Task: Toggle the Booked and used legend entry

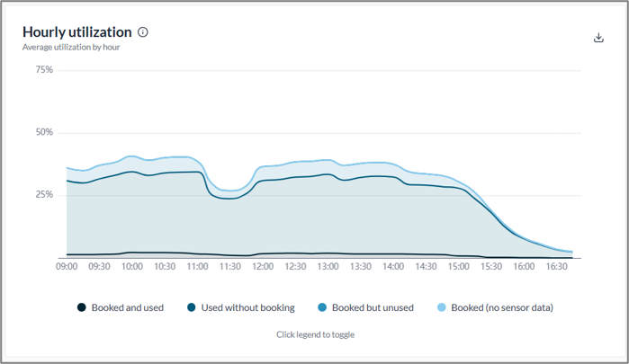Action: pos(121,307)
